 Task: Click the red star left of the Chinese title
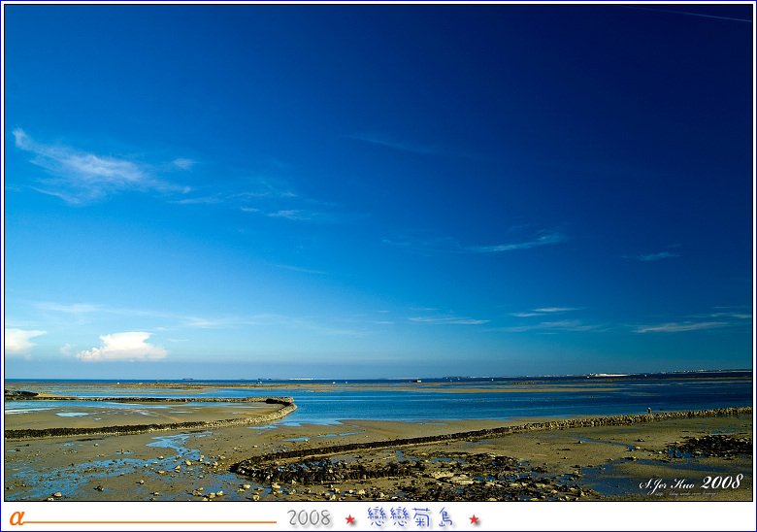350,519
